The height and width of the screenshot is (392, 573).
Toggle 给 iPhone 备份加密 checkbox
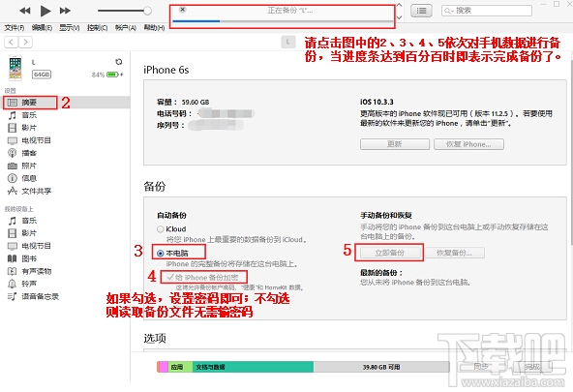click(169, 277)
